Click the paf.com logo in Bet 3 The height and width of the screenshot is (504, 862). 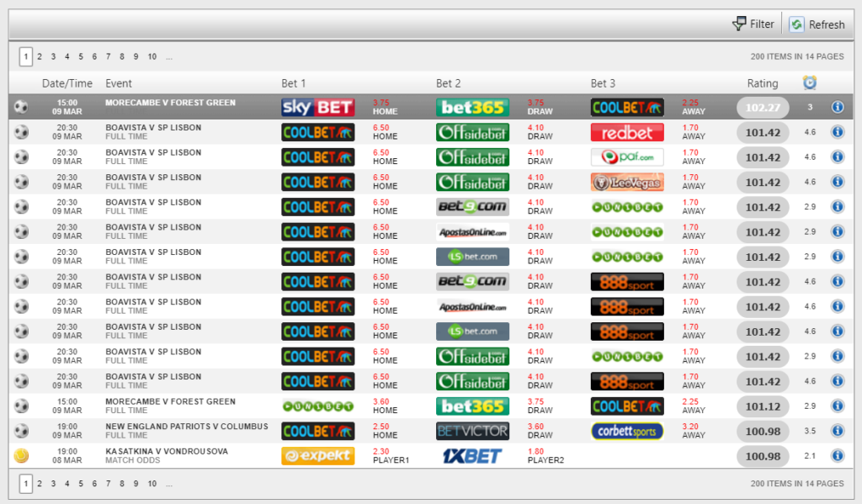626,157
